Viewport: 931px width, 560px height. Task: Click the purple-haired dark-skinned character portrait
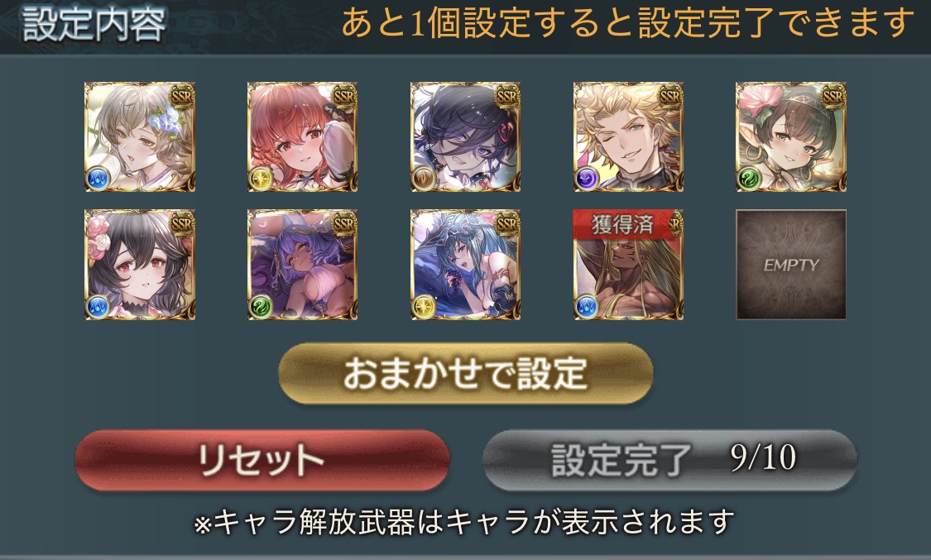coord(302,265)
